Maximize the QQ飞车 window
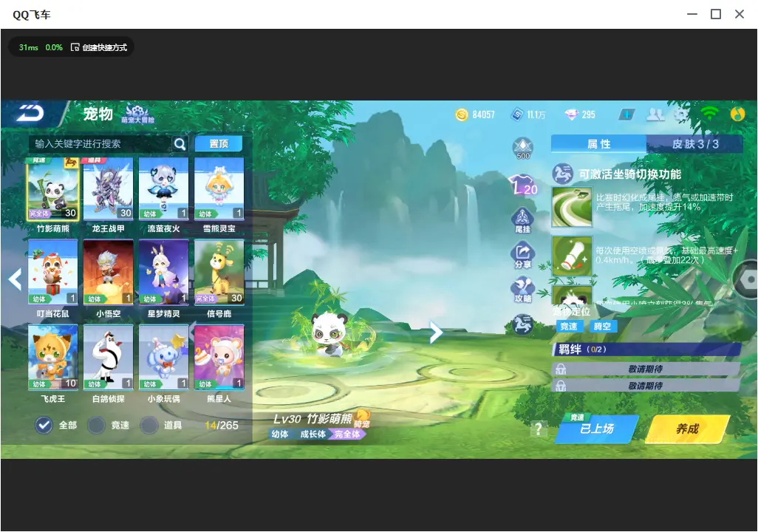758x532 pixels. pos(716,14)
